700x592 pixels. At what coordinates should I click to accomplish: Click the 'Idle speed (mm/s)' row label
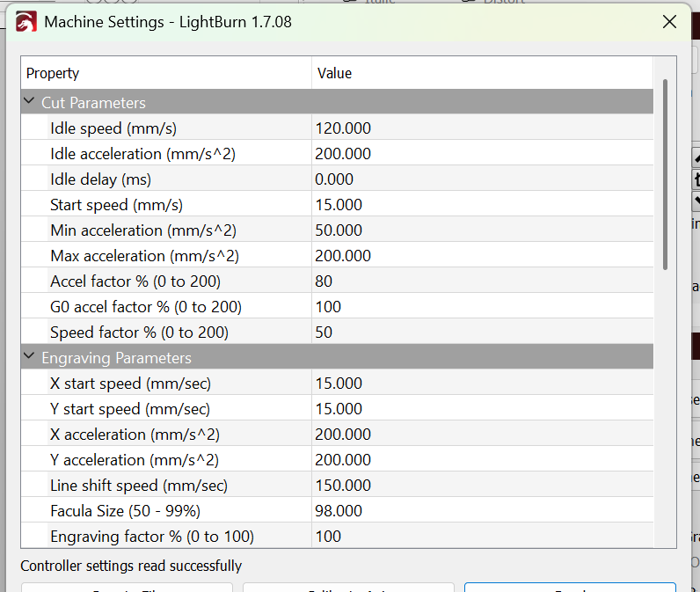(113, 128)
